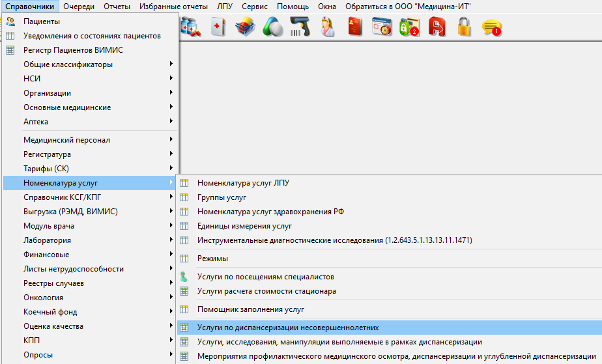Choose Номенклатура услуг ЛПУ submenu item
602x364 pixels.
pyautogui.click(x=243, y=183)
